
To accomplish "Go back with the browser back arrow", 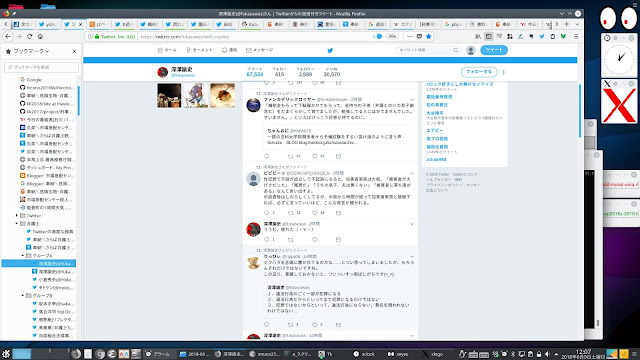I will pos(8,36).
